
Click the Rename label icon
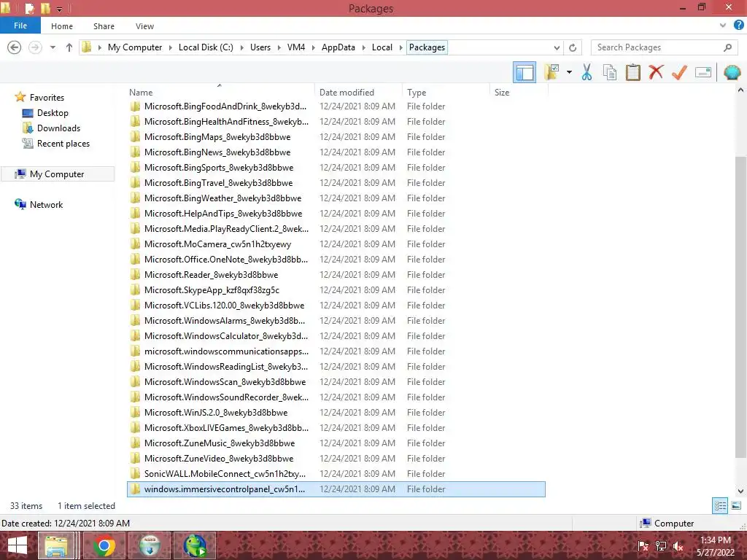[x=703, y=72]
